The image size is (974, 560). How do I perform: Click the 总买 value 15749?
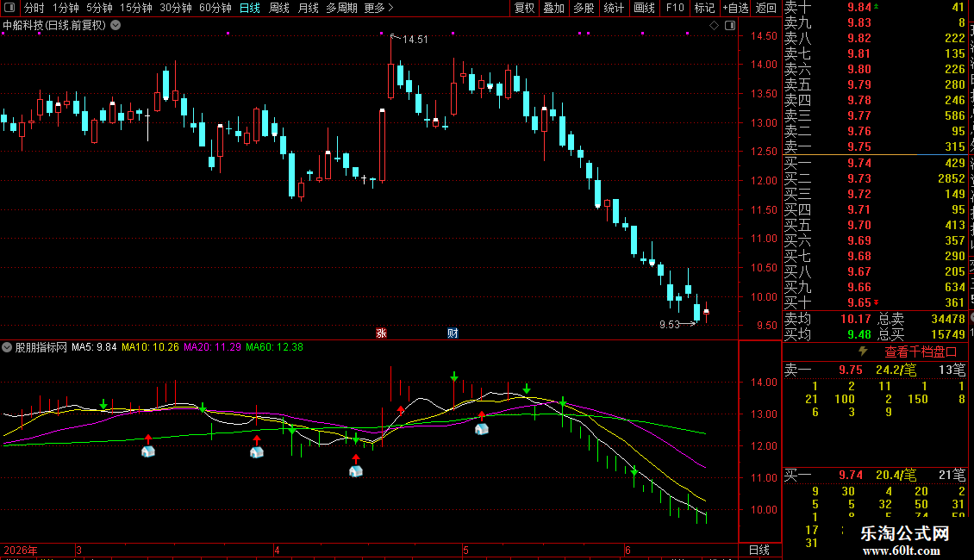[948, 334]
